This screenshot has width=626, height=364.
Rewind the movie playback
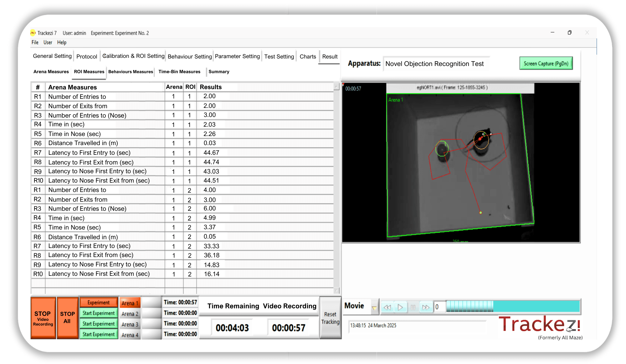tap(387, 307)
